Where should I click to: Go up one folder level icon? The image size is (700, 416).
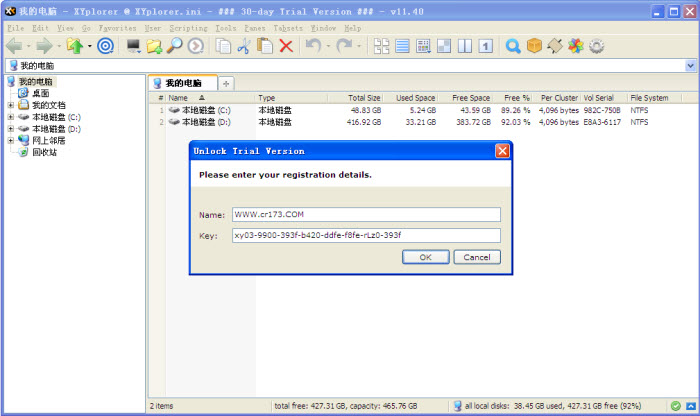click(75, 46)
